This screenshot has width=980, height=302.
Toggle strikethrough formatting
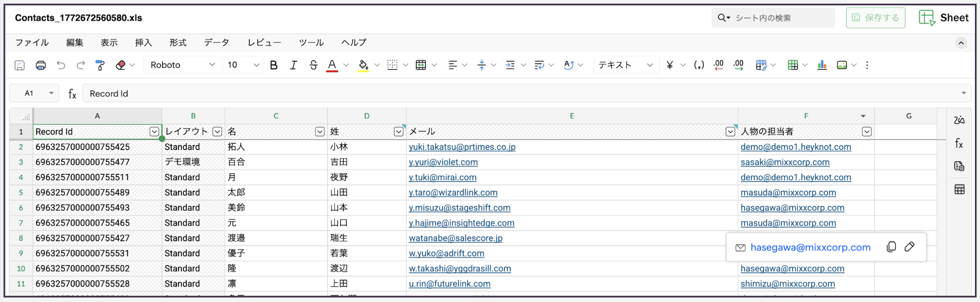coord(313,65)
